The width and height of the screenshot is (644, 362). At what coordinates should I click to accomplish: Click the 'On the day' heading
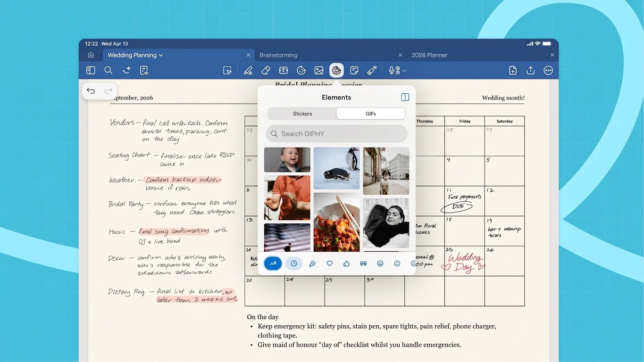coord(263,317)
